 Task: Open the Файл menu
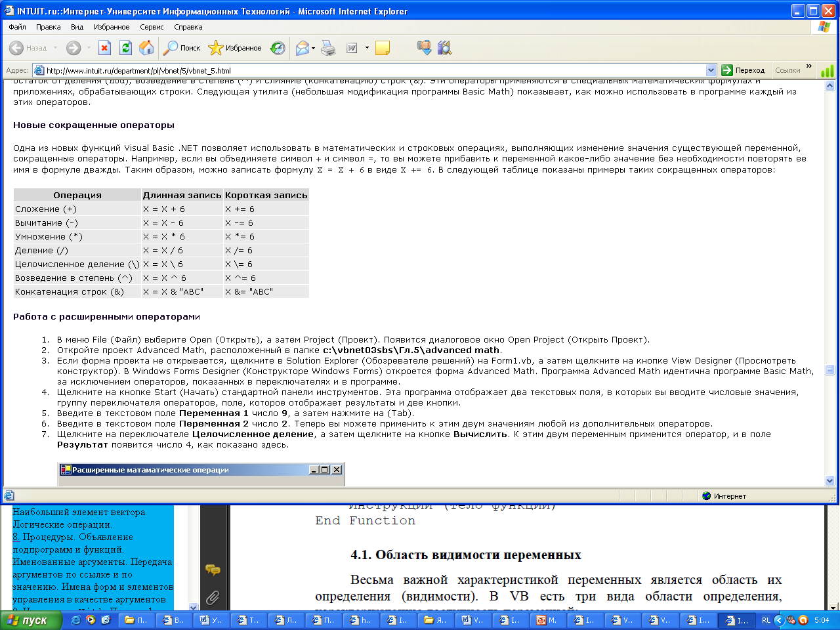tap(18, 27)
